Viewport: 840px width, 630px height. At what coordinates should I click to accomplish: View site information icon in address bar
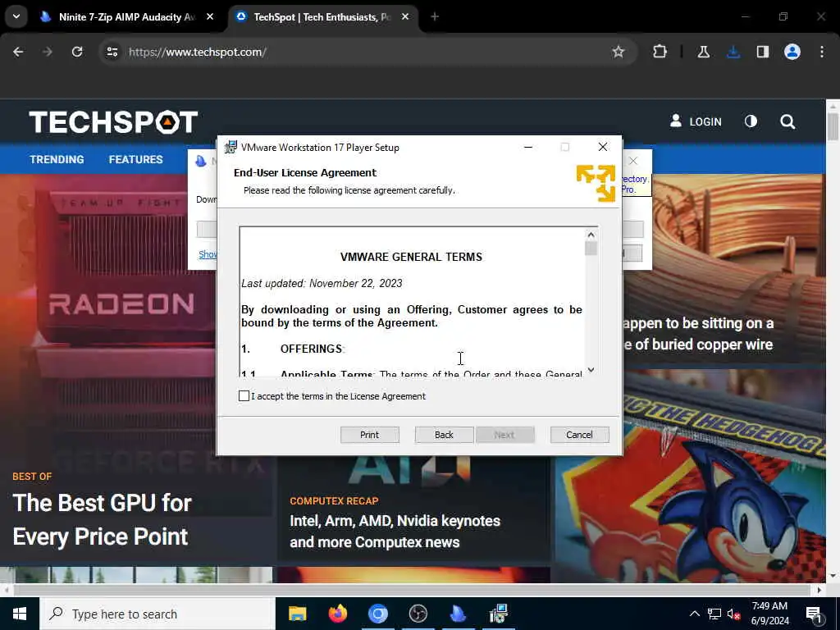[x=112, y=52]
